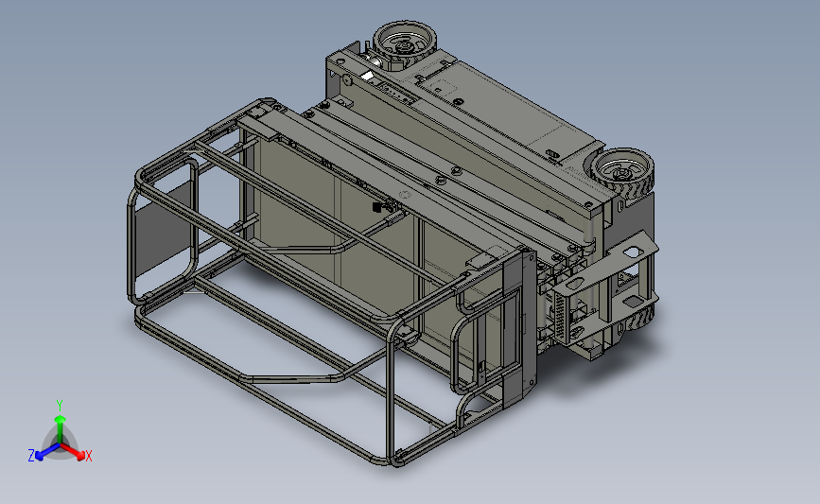This screenshot has height=504, width=820.
Task: Select the dark gray panel on the guardrail's left end
Action: click(162, 229)
